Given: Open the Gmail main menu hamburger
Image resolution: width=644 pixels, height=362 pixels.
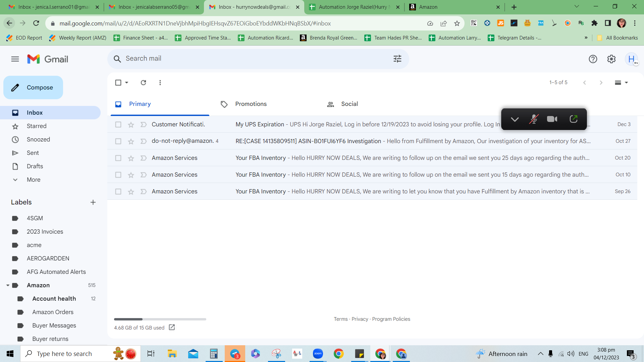Looking at the screenshot, I should click(x=15, y=59).
